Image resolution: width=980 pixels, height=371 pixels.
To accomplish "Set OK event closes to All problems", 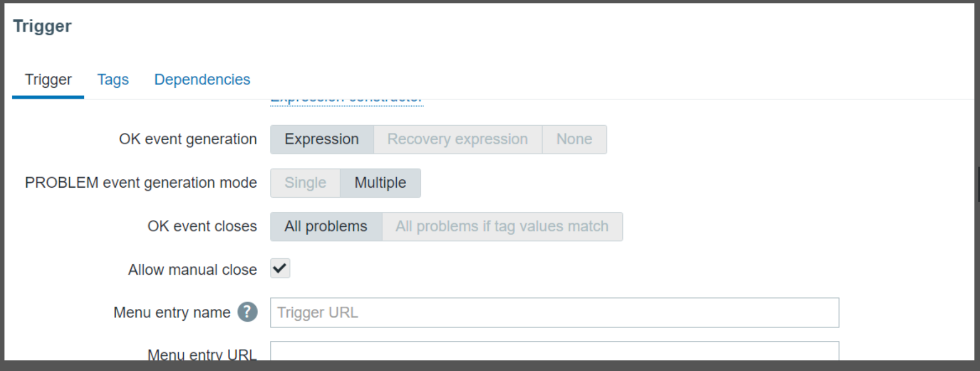I will pos(326,226).
